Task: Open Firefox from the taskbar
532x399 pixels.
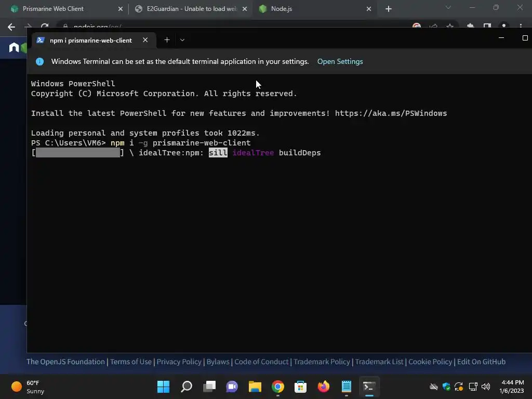Action: click(323, 387)
